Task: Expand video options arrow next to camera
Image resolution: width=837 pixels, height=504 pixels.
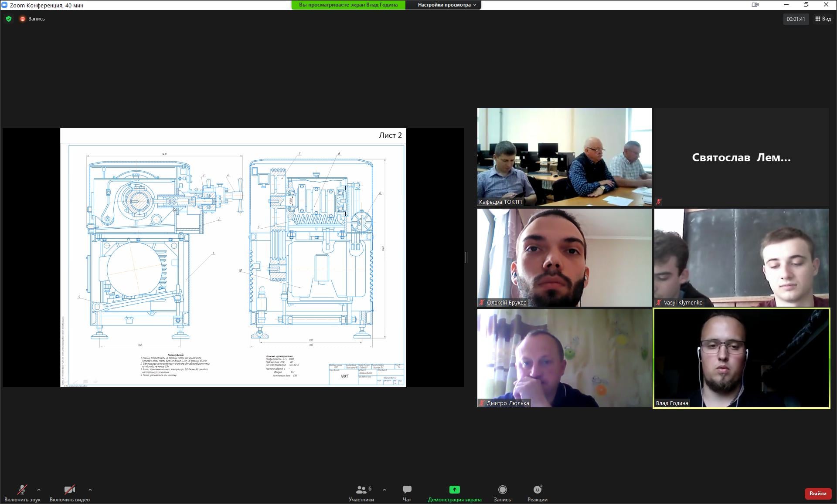Action: coord(90,490)
